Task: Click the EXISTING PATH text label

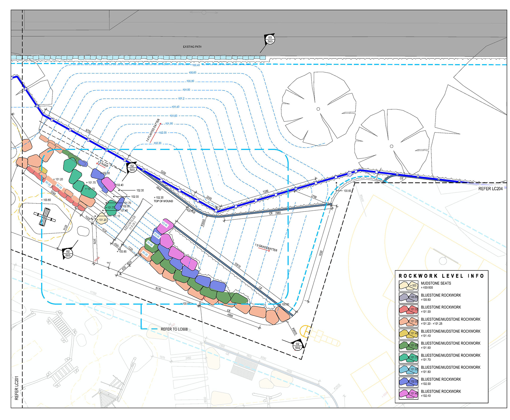Action: point(192,47)
